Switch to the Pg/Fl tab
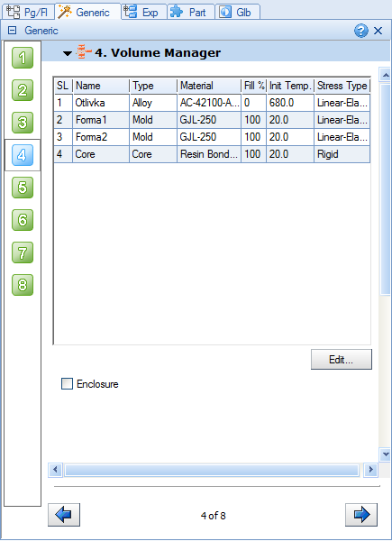392x541 pixels. (x=29, y=12)
